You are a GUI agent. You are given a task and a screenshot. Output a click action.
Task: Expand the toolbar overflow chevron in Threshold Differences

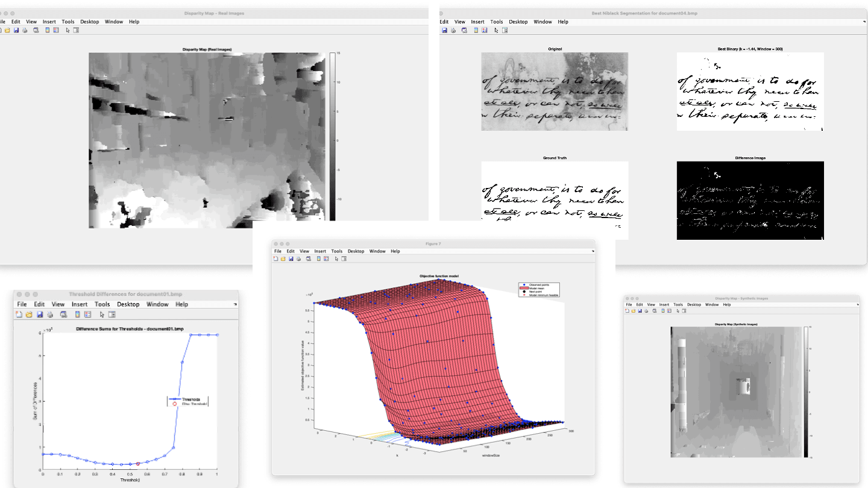(x=234, y=304)
